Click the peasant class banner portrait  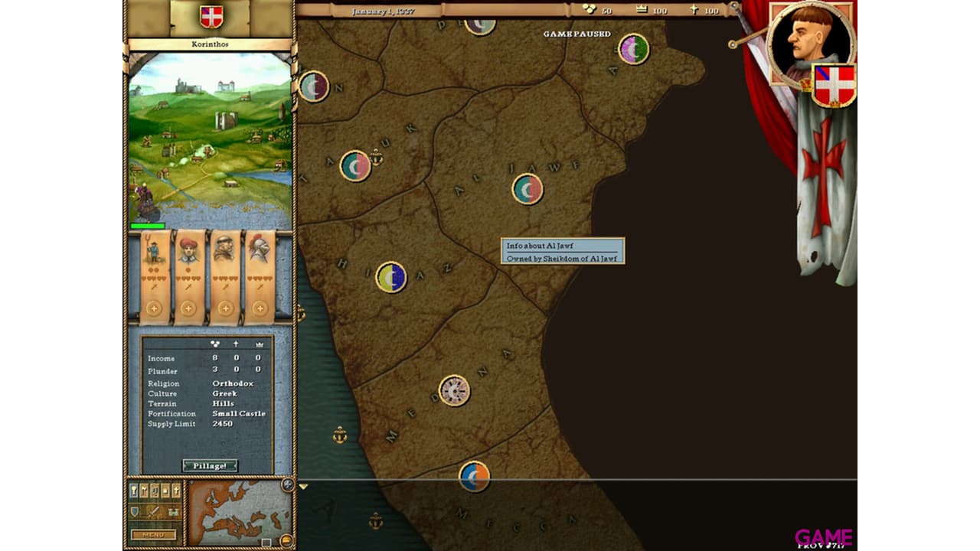tap(154, 249)
